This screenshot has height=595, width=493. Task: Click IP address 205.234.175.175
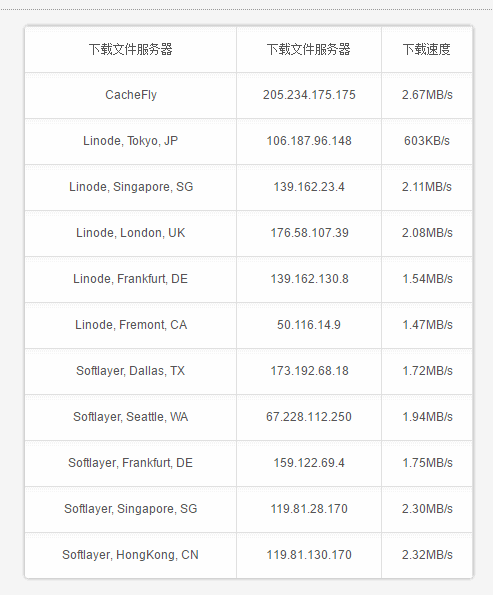[x=309, y=95]
